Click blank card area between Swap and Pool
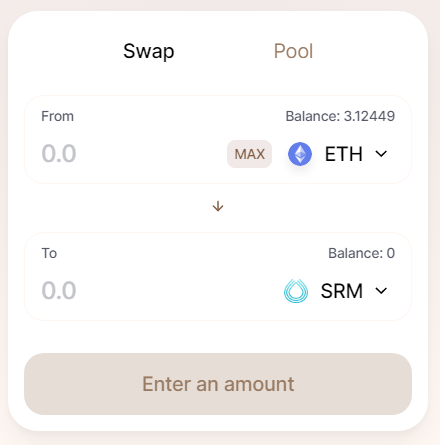Image resolution: width=440 pixels, height=445 pixels. click(223, 51)
